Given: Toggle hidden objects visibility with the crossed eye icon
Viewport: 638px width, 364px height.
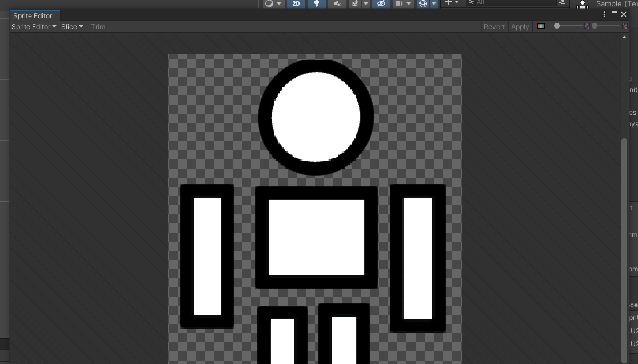Looking at the screenshot, I should (381, 3).
